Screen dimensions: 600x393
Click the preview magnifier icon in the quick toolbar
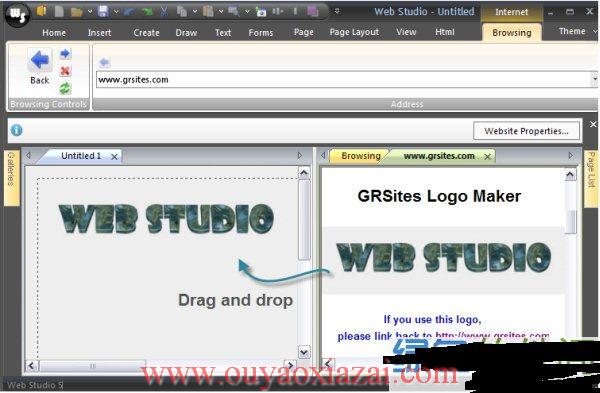click(x=234, y=11)
